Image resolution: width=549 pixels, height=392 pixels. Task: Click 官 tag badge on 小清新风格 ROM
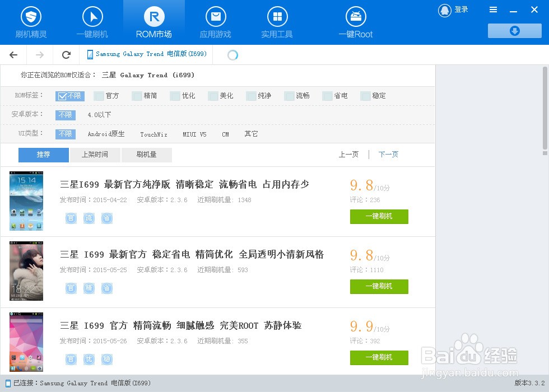71,288
